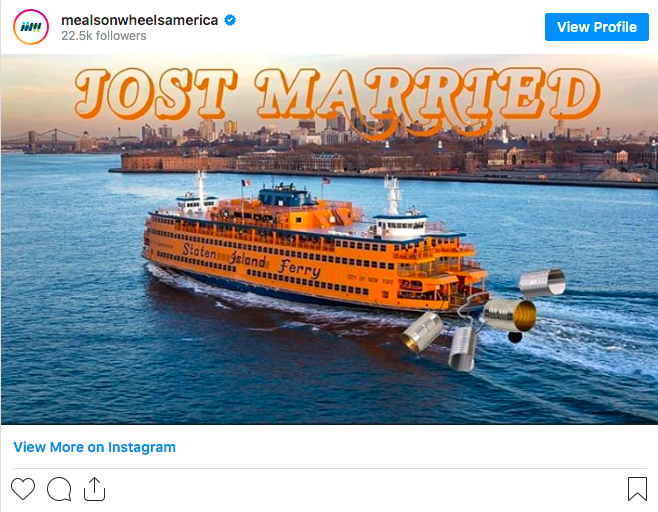Click the Staten Island Ferry lettering on the hull
The height and width of the screenshot is (512, 658).
tap(252, 261)
